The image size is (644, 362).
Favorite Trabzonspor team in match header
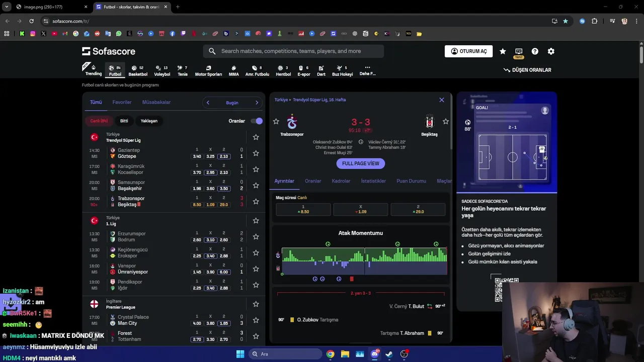[276, 122]
